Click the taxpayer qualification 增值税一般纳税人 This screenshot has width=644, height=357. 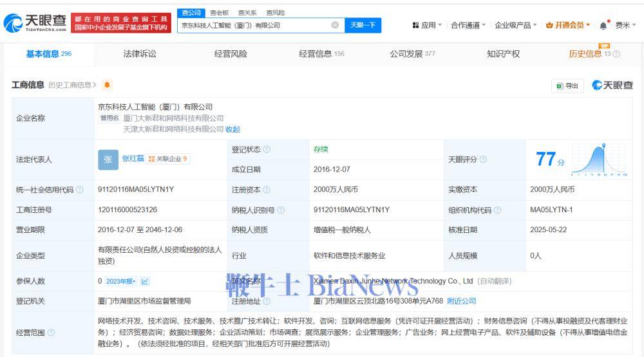(342, 230)
